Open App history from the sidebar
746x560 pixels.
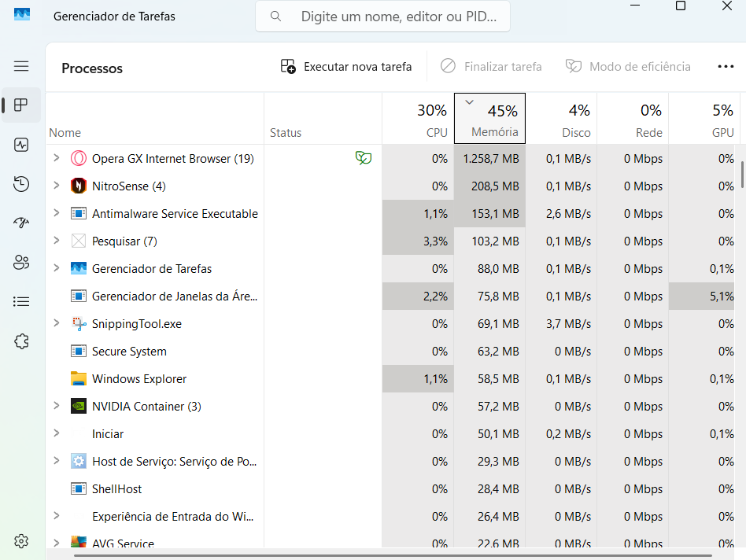point(21,184)
